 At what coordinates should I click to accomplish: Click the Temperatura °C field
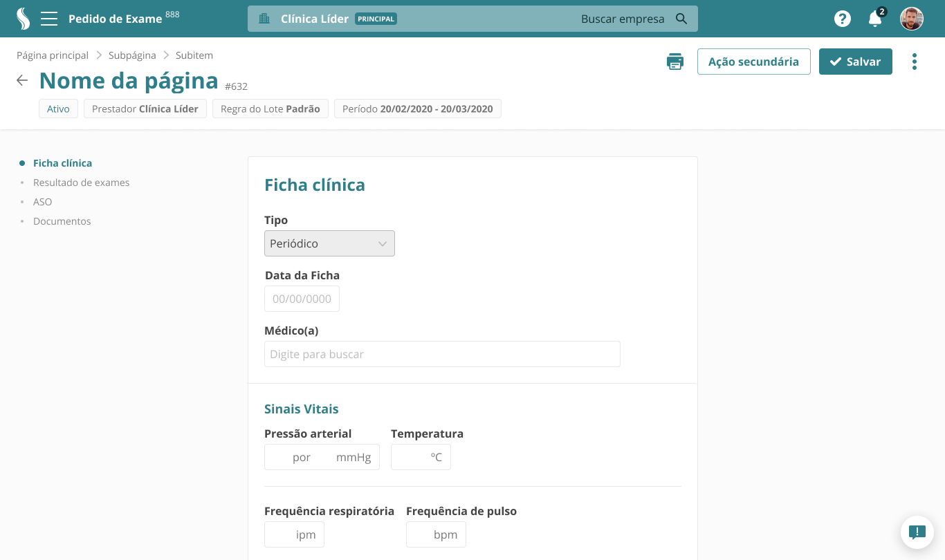(x=421, y=457)
